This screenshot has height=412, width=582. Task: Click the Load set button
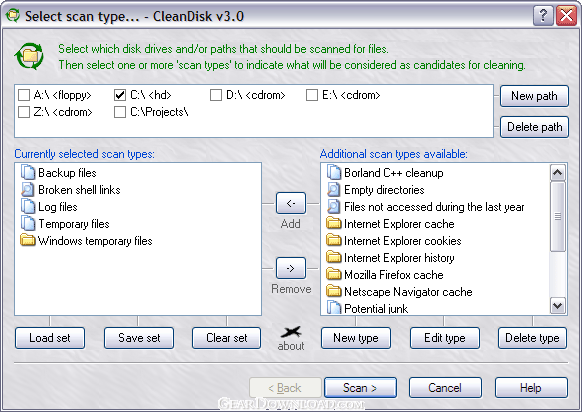click(x=50, y=338)
